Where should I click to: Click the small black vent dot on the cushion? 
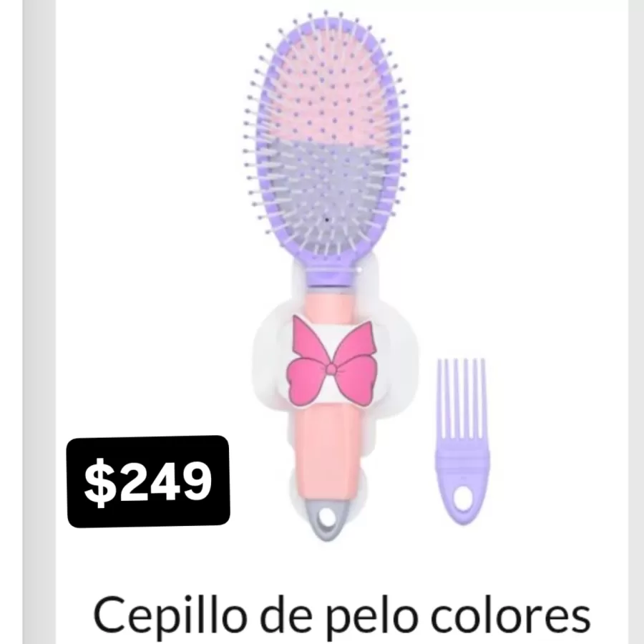click(327, 220)
